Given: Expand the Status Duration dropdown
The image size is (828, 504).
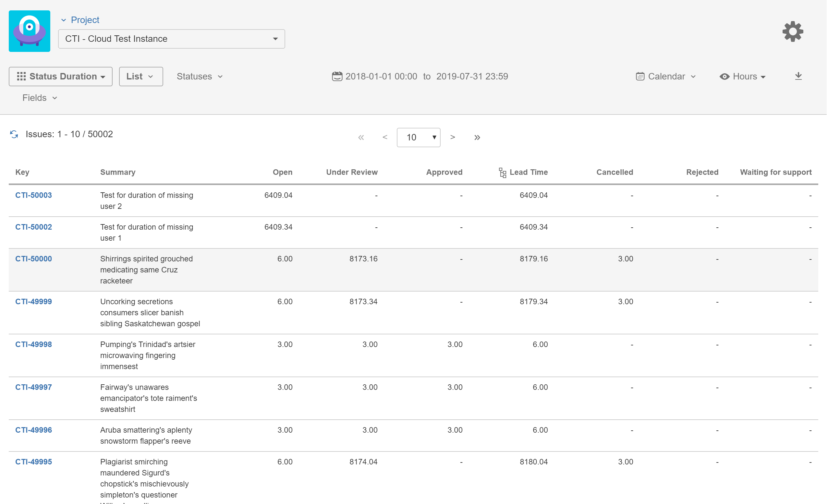Looking at the screenshot, I should [x=60, y=76].
